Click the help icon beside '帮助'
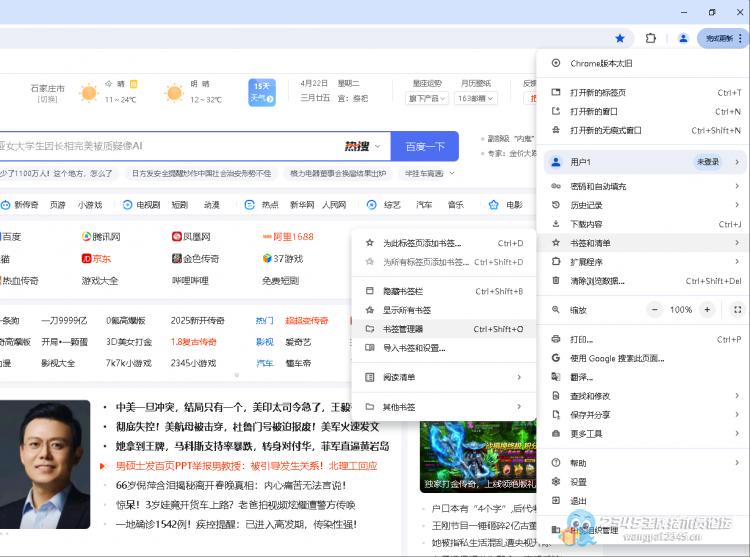The image size is (750, 557). tap(556, 463)
